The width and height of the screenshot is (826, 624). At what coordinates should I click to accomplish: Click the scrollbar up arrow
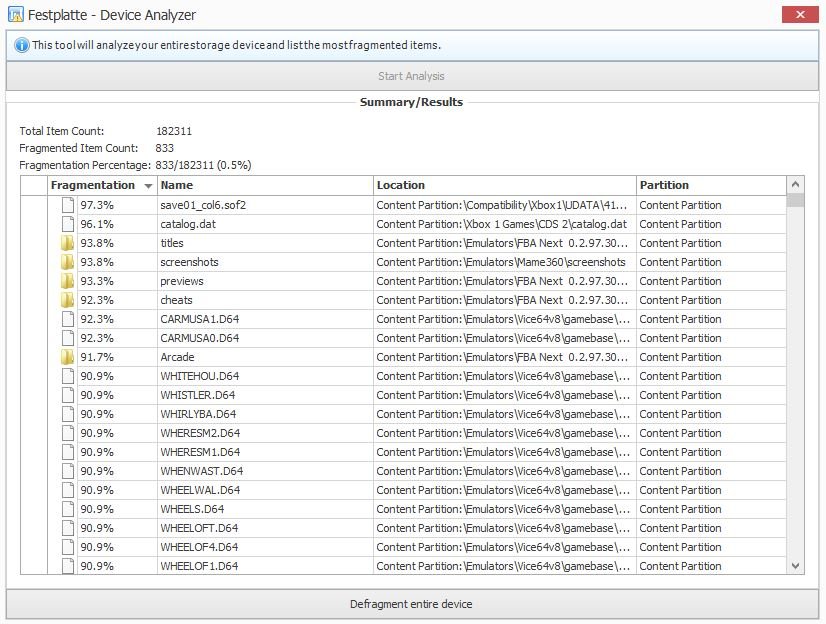pos(795,184)
